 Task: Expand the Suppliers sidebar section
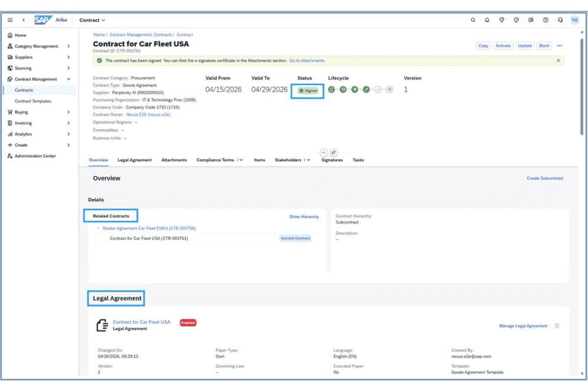click(x=68, y=57)
